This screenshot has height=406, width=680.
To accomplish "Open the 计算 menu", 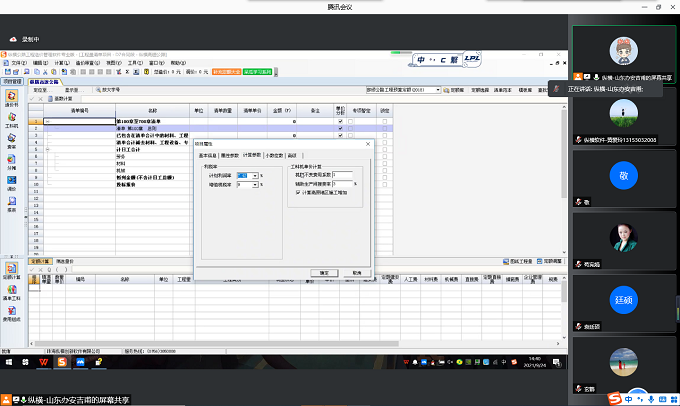I will (x=62, y=63).
